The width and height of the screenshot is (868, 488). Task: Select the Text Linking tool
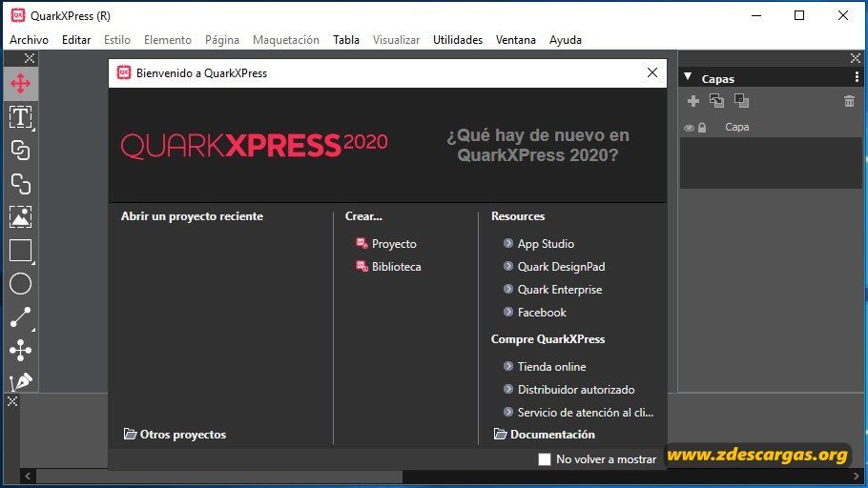(x=20, y=151)
